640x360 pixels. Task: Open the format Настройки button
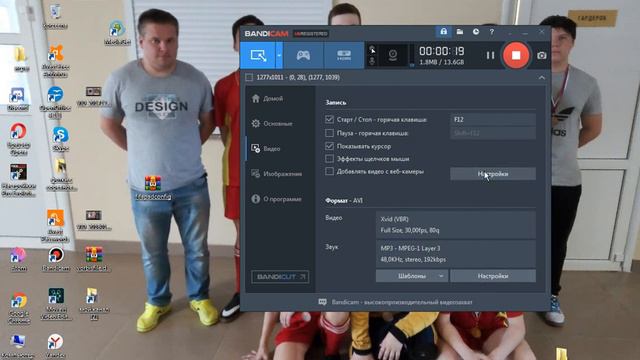493,276
